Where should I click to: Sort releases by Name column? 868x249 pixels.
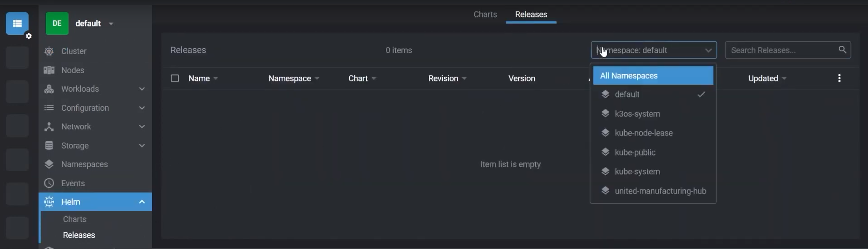pos(199,78)
